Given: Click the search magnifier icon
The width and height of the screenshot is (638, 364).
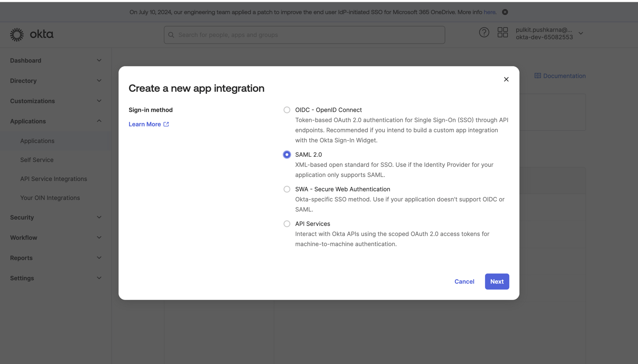Looking at the screenshot, I should 171,35.
